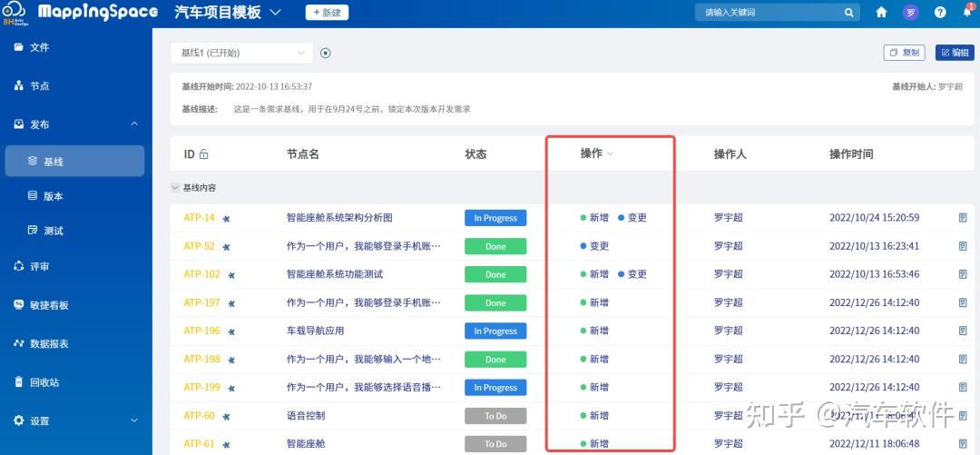The height and width of the screenshot is (455, 980).
Task: Click the 编辑 button
Action: pos(955,53)
